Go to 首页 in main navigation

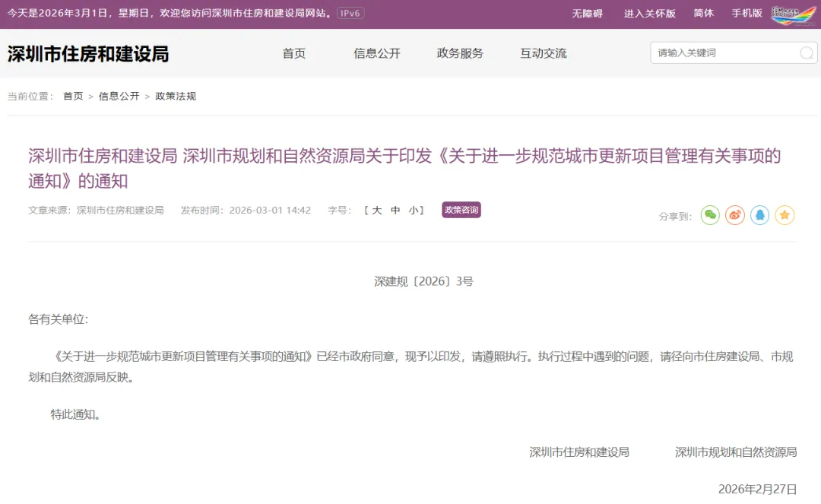click(x=293, y=53)
